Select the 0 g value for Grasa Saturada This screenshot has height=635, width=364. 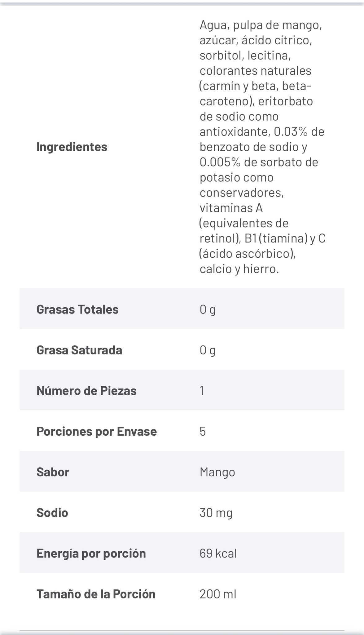coord(208,350)
